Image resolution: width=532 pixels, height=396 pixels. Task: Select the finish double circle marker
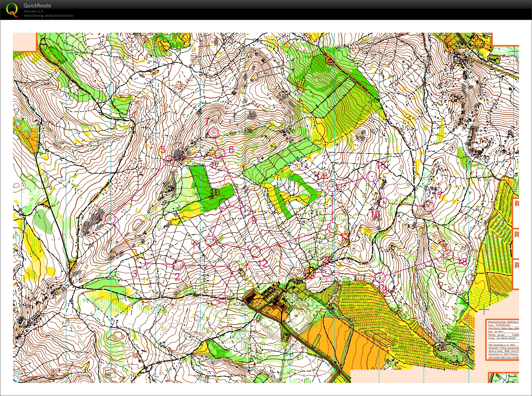(x=310, y=272)
